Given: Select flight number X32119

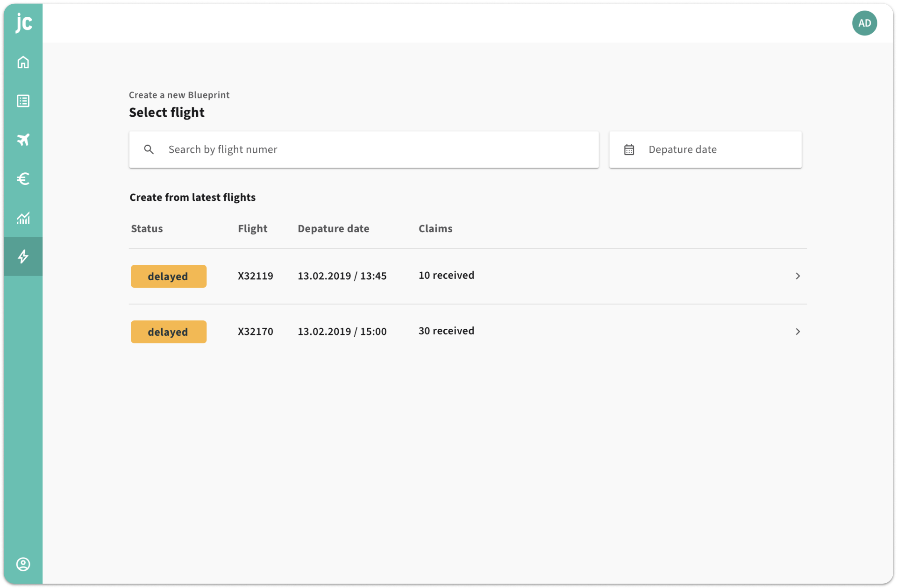Looking at the screenshot, I should point(255,276).
